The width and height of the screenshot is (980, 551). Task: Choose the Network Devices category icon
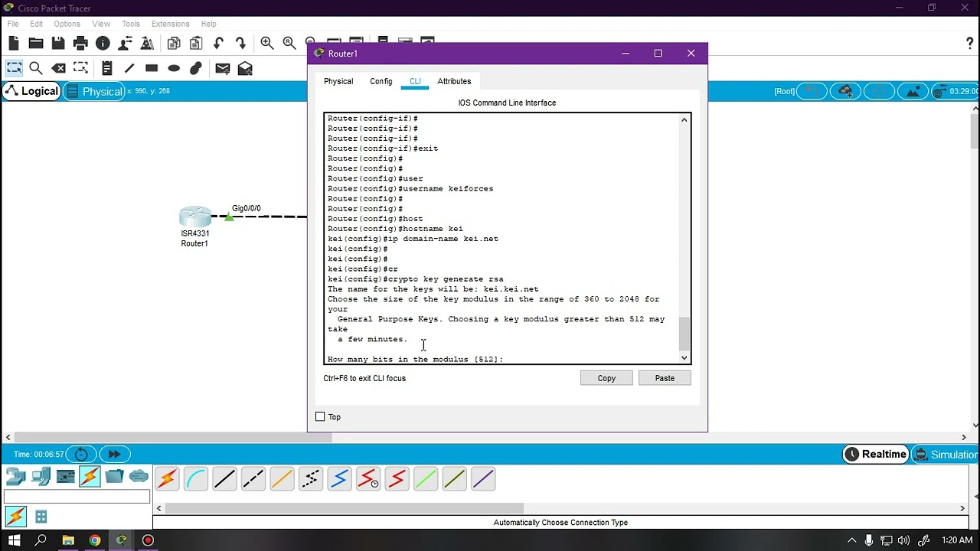click(16, 478)
